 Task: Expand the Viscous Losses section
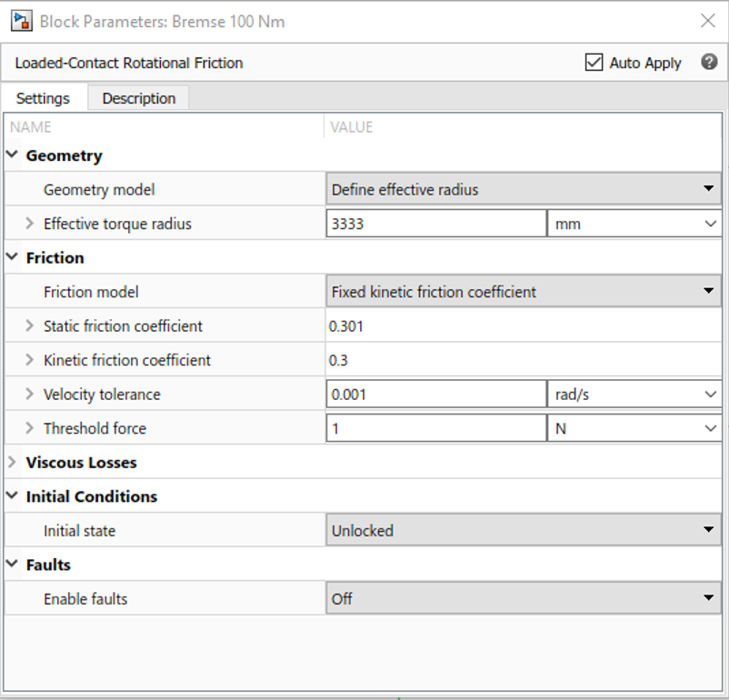[12, 463]
